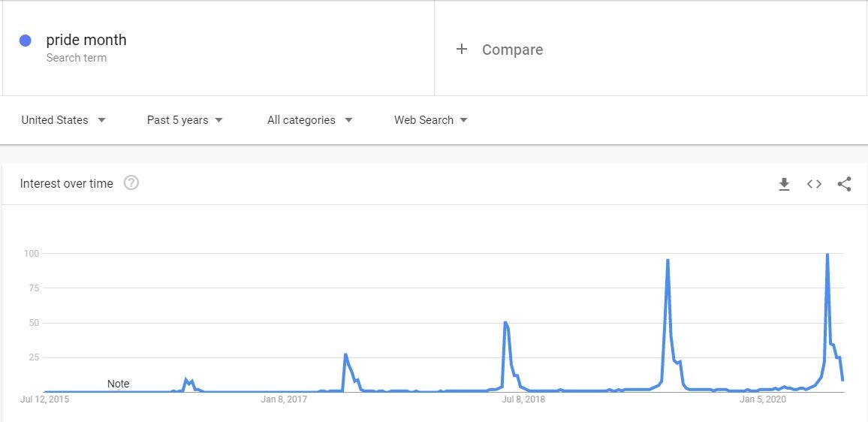Viewport: 868px width, 422px height.
Task: Expand the All categories dropdown
Action: 309,120
